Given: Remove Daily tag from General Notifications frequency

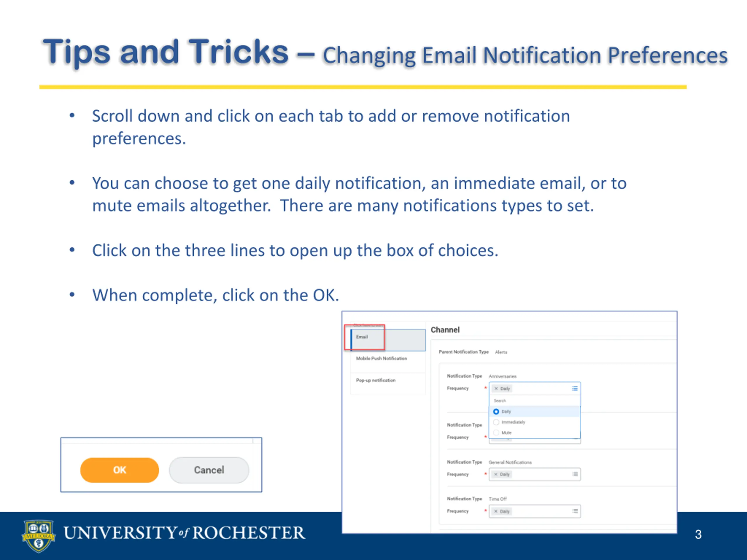Looking at the screenshot, I should [x=496, y=474].
